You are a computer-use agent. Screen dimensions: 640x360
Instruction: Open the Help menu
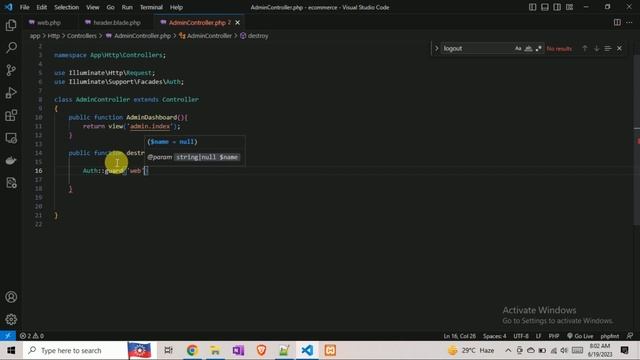[176, 7]
